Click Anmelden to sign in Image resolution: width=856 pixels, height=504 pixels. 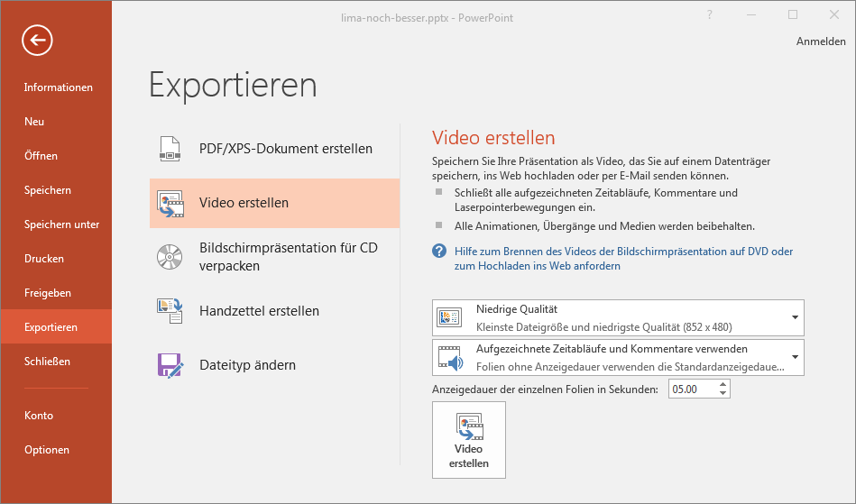(x=821, y=41)
